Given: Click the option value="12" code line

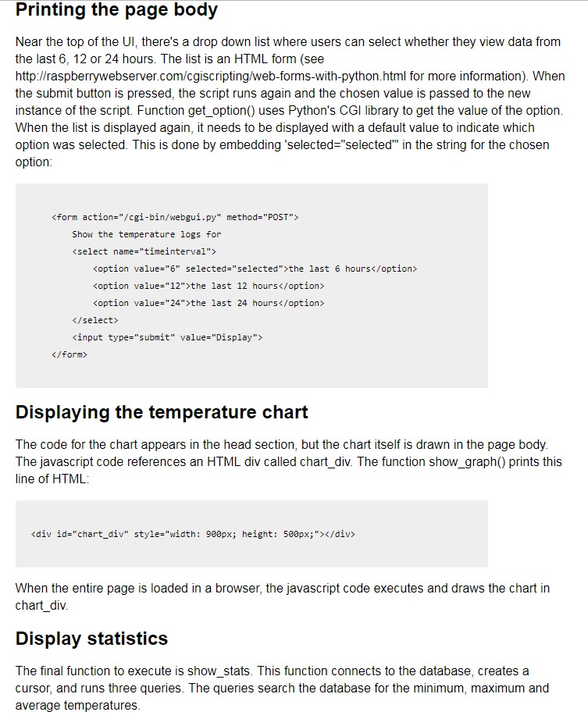Looking at the screenshot, I should tap(208, 286).
